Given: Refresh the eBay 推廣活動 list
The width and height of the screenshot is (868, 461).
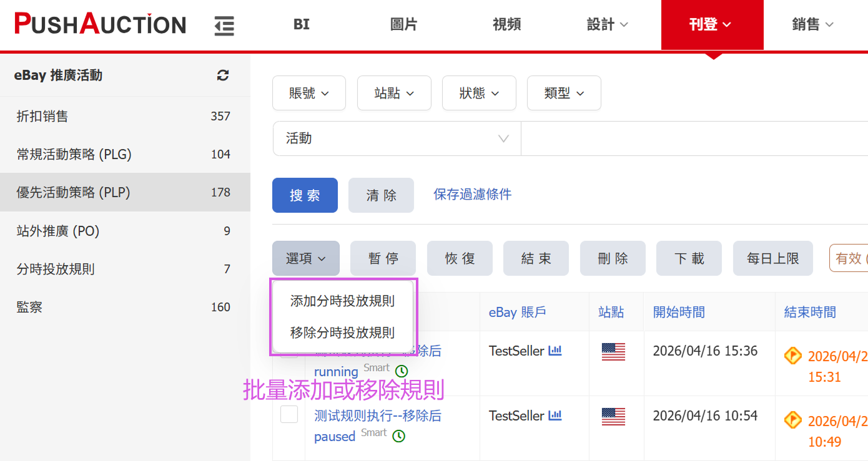Looking at the screenshot, I should tap(223, 75).
